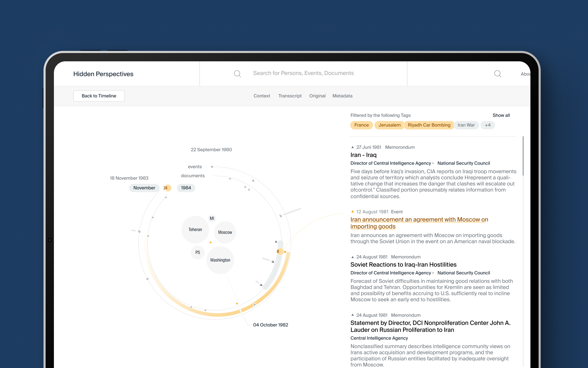Expand the +4 hidden tags
Screen dimensions: 588x368
click(x=488, y=125)
